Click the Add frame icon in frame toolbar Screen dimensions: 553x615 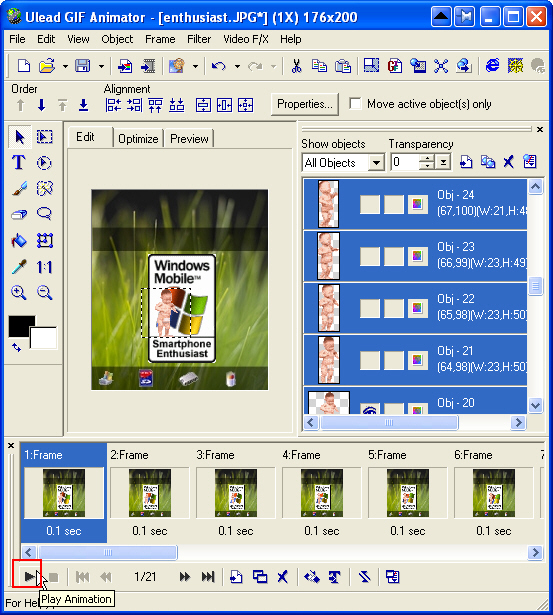click(x=236, y=577)
